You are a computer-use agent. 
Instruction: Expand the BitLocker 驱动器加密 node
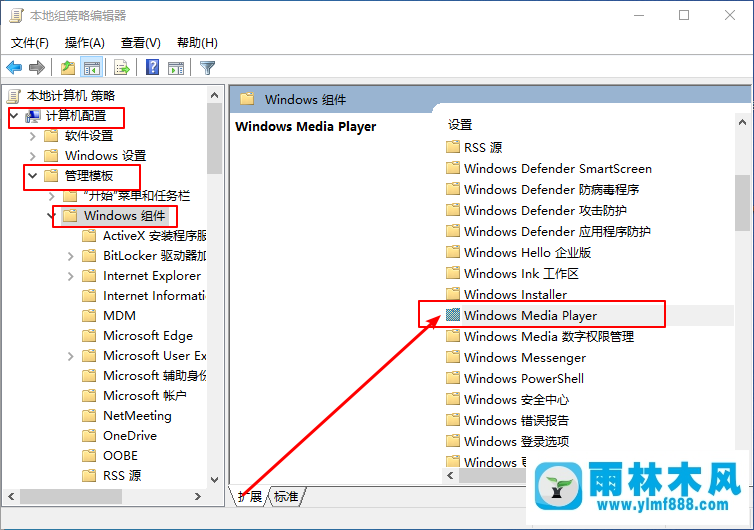click(x=71, y=256)
